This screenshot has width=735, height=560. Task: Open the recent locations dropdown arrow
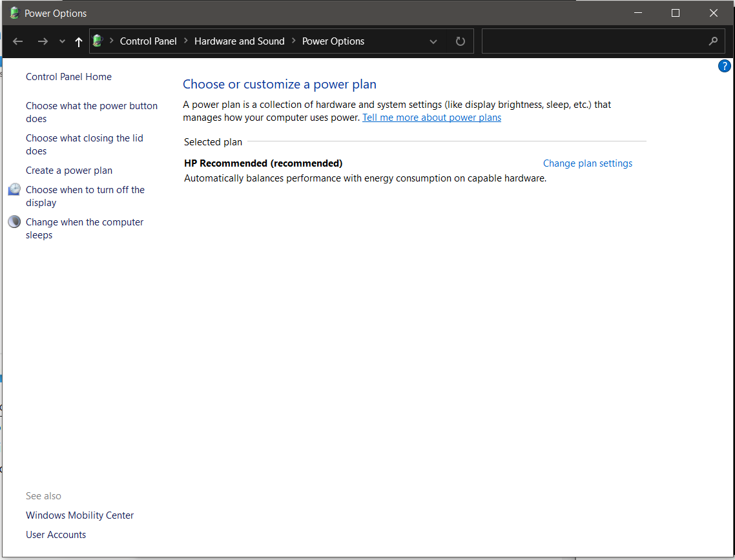[x=63, y=42]
